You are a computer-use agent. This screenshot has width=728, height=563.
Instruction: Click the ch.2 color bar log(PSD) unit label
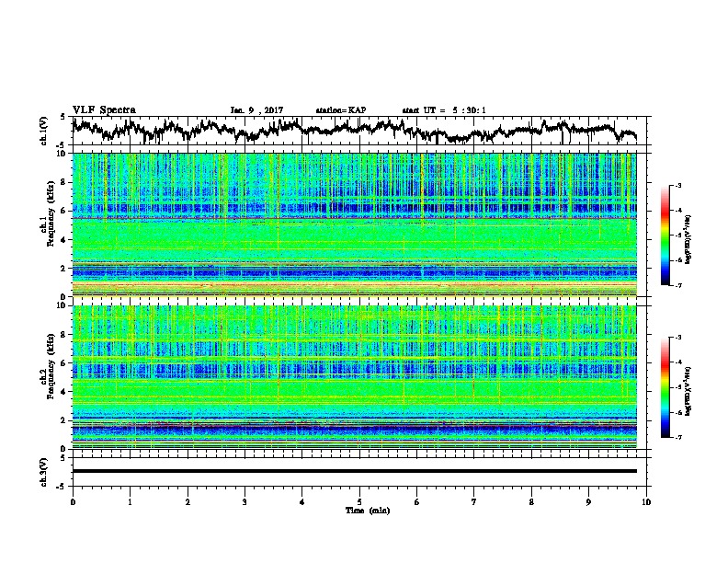[x=688, y=392]
